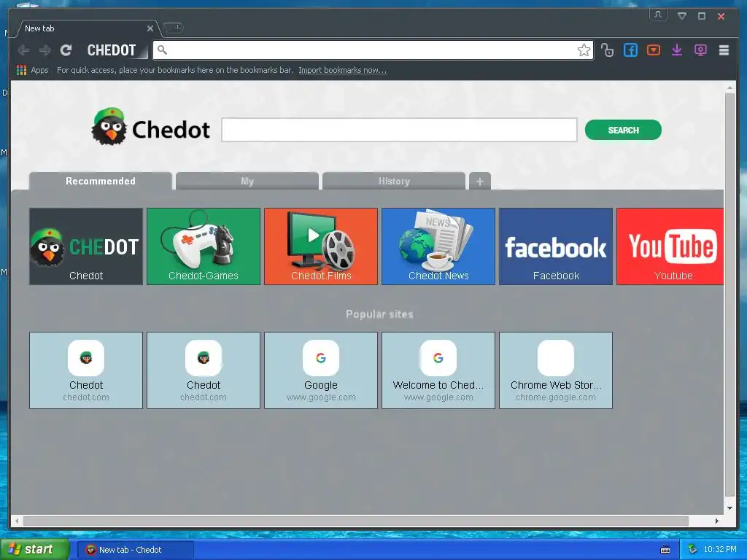Open Chrome Web Stor... site card
The image size is (747, 560).
coord(556,370)
